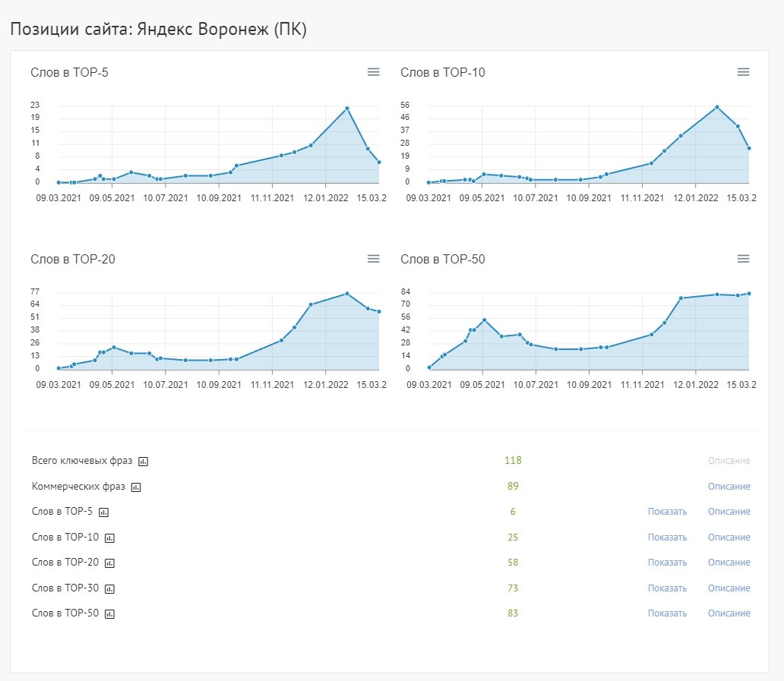Open the TOP-10 chart hamburger menu
This screenshot has height=681, width=784.
click(743, 71)
